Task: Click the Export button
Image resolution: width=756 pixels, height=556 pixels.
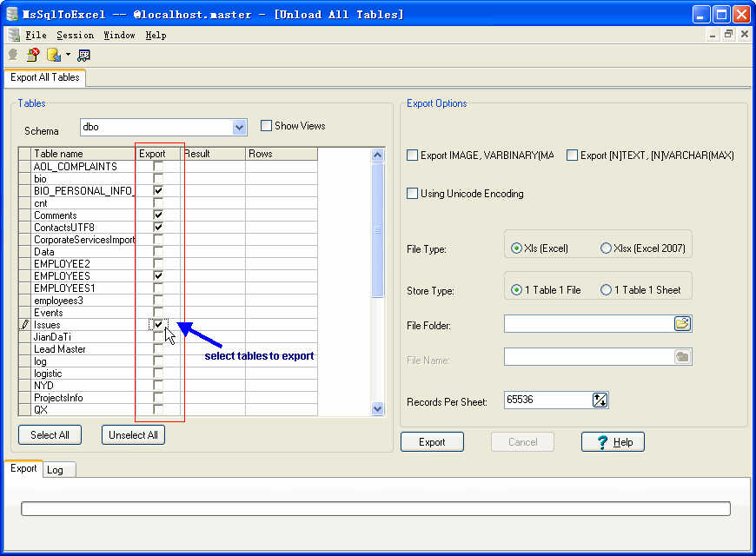Action: [432, 441]
